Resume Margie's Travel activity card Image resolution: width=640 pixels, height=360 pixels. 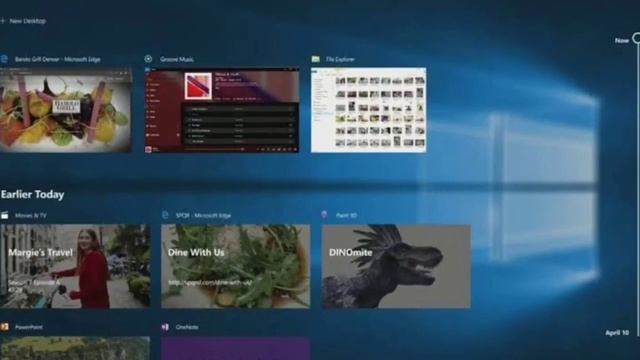(x=75, y=266)
